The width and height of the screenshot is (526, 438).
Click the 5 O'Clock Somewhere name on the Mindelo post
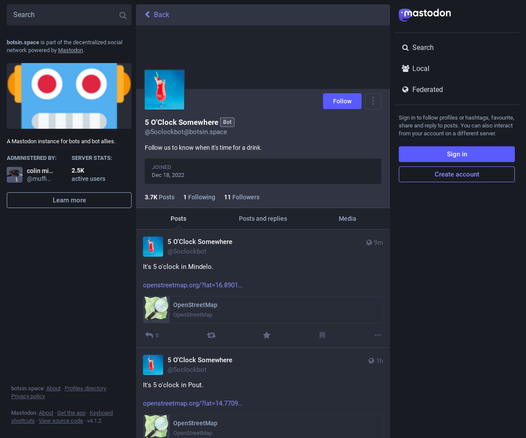(200, 242)
